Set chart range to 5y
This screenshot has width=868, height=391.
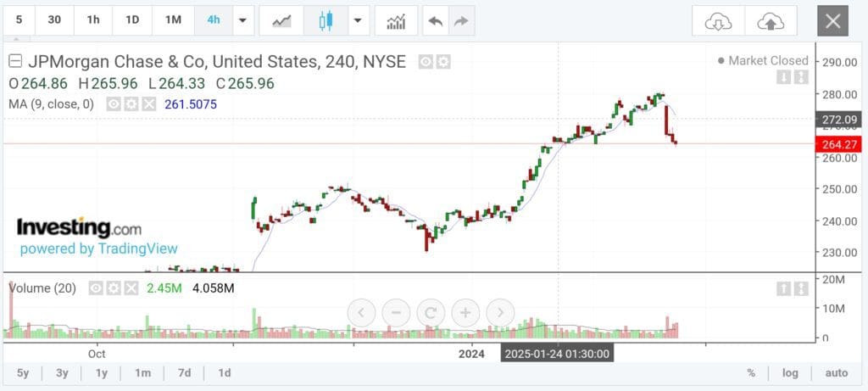(23, 373)
